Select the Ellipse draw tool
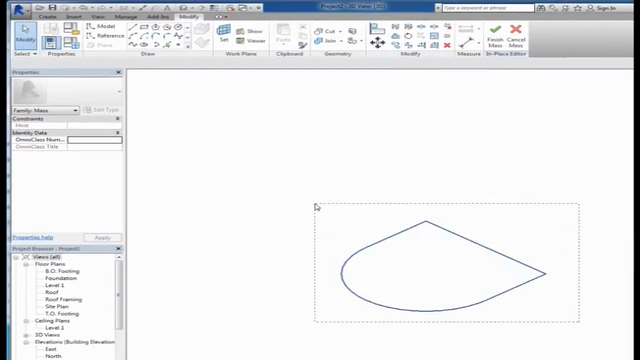The height and width of the screenshot is (360, 640). (x=144, y=44)
